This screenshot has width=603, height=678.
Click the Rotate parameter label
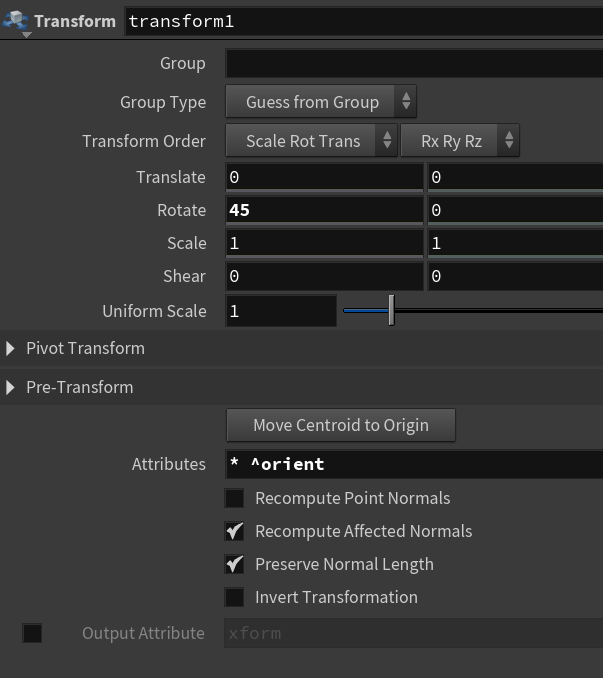(x=182, y=210)
